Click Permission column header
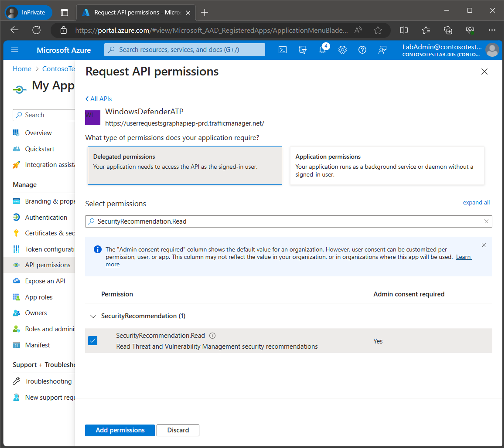The height and width of the screenshot is (448, 504). click(x=117, y=294)
